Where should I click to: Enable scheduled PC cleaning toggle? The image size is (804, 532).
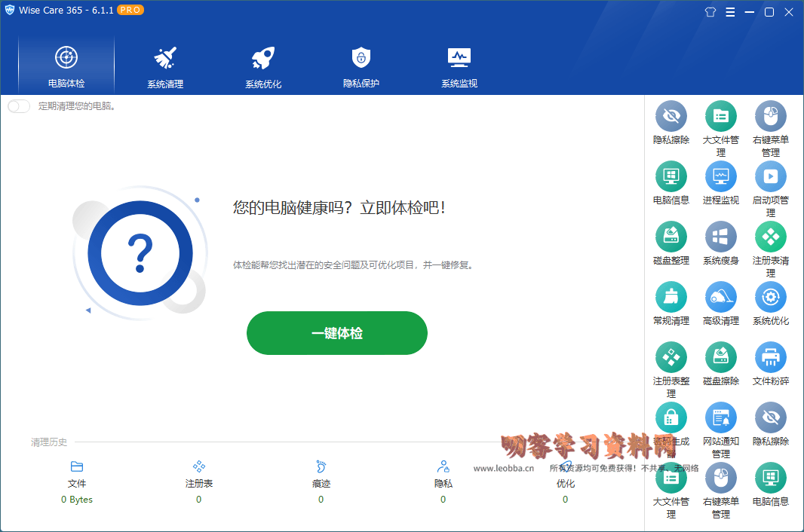(x=19, y=106)
